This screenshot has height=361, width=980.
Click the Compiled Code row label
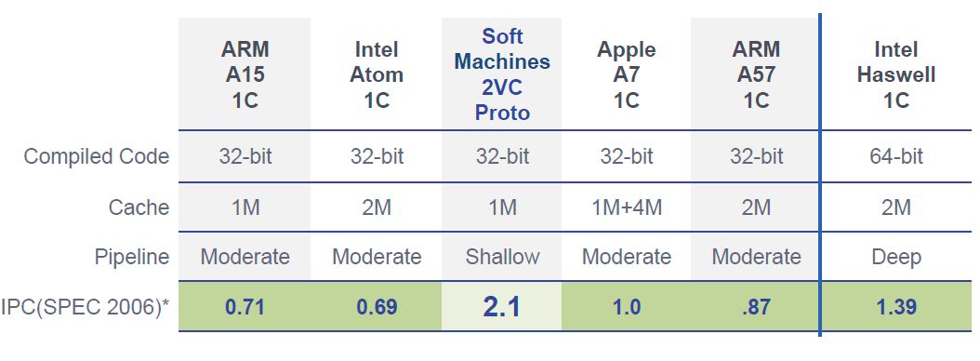(x=97, y=156)
